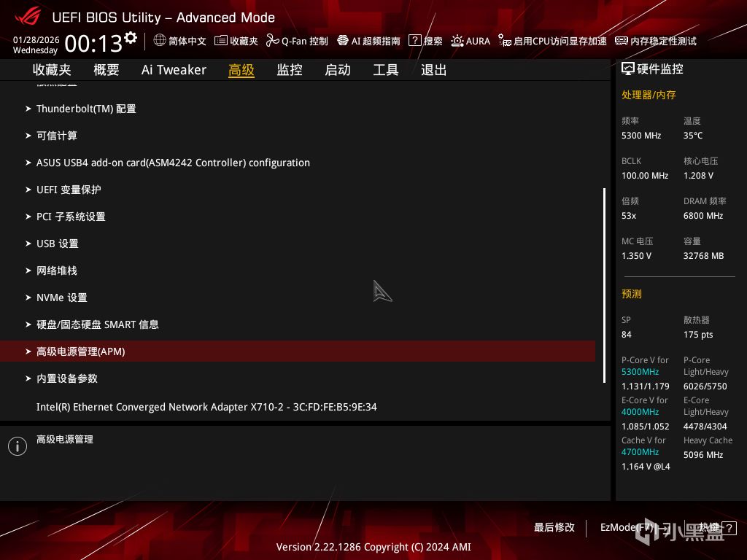Expand the PCI 子系统设置 arrow

[28, 217]
